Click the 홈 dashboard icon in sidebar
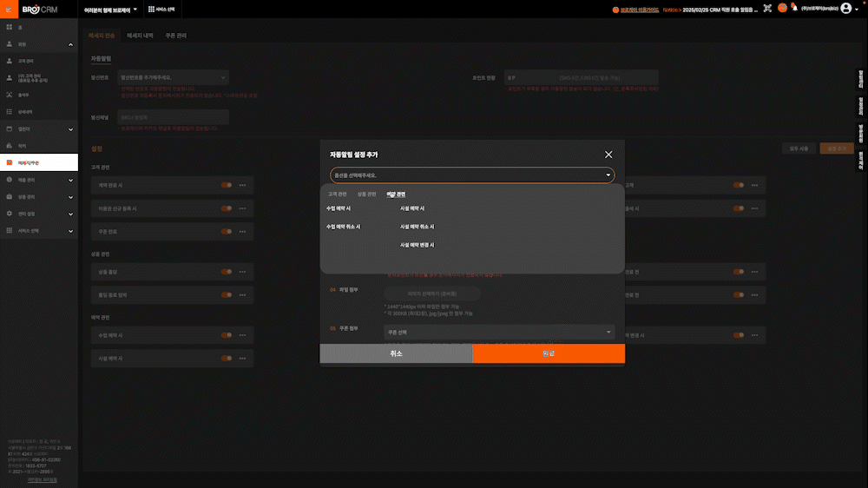This screenshot has width=868, height=488. click(9, 27)
